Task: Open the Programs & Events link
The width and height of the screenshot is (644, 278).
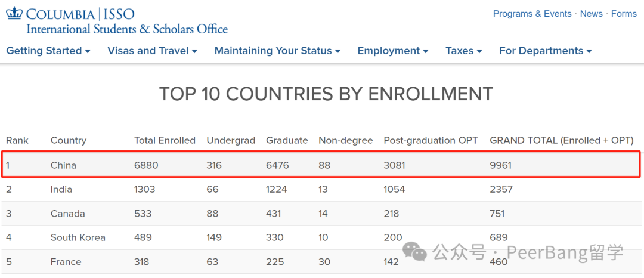Action: (532, 14)
